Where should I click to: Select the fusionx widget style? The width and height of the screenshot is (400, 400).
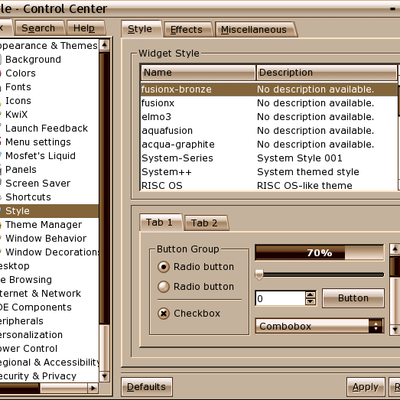pyautogui.click(x=269, y=103)
